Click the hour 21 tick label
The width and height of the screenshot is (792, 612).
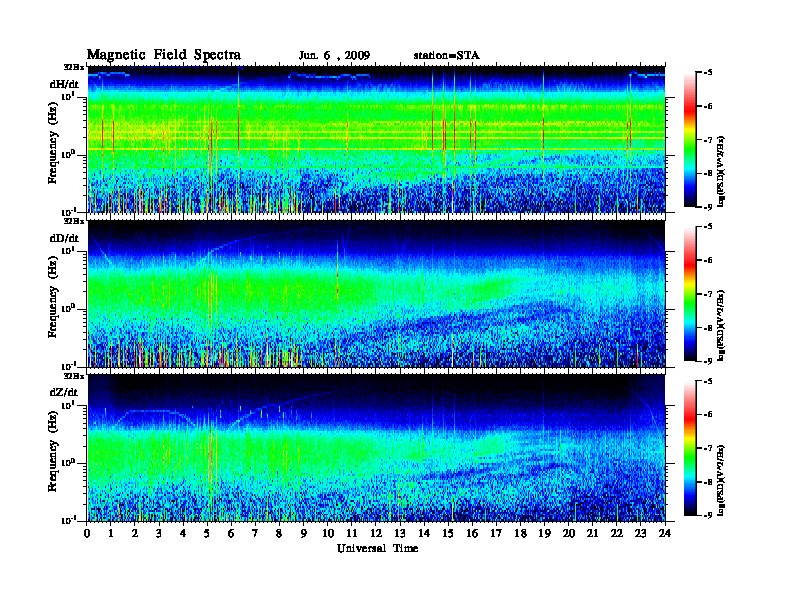click(592, 533)
